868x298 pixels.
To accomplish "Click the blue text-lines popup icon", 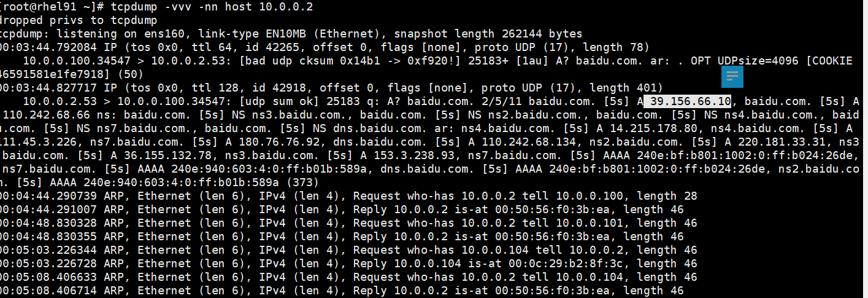I will pos(732,76).
